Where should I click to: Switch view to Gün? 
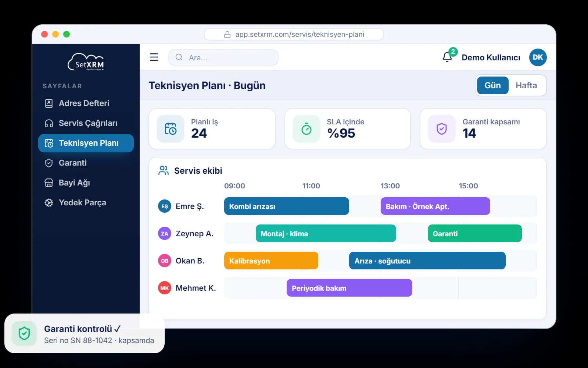(492, 85)
